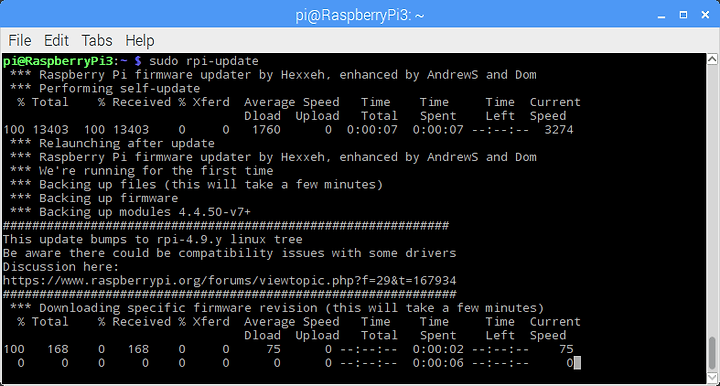
Task: Click 'Backing up firmware' line
Action: pos(94,198)
